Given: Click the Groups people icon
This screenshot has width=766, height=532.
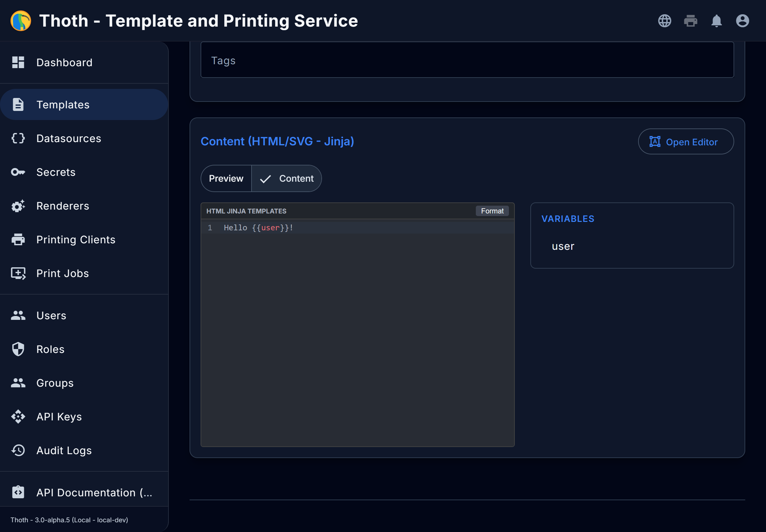Looking at the screenshot, I should 18,383.
